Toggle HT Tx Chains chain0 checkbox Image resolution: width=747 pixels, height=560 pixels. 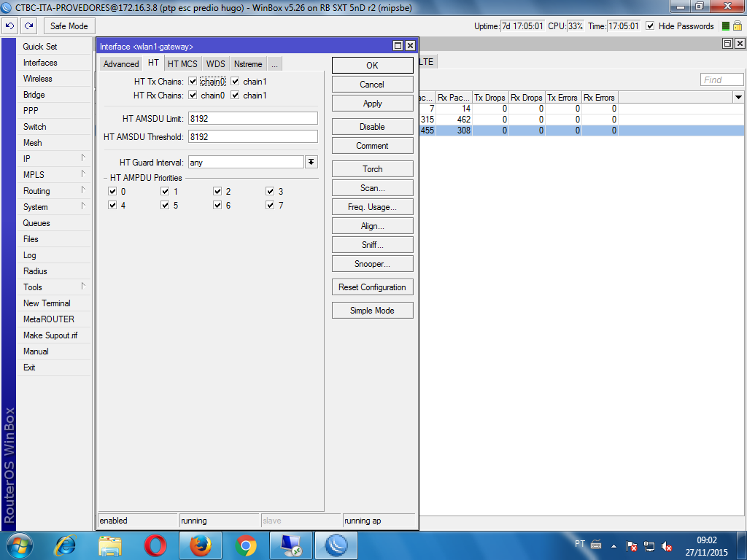tap(193, 82)
